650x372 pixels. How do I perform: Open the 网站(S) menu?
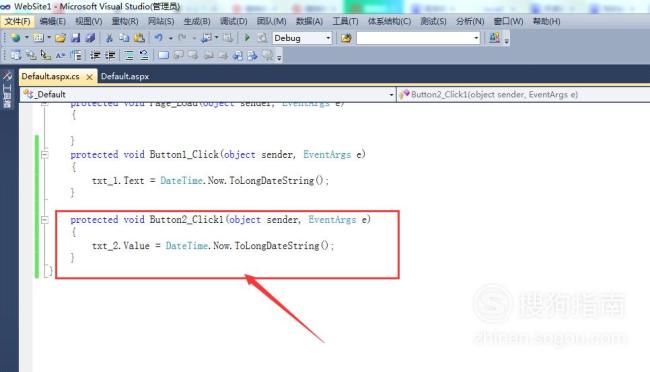[x=161, y=21]
